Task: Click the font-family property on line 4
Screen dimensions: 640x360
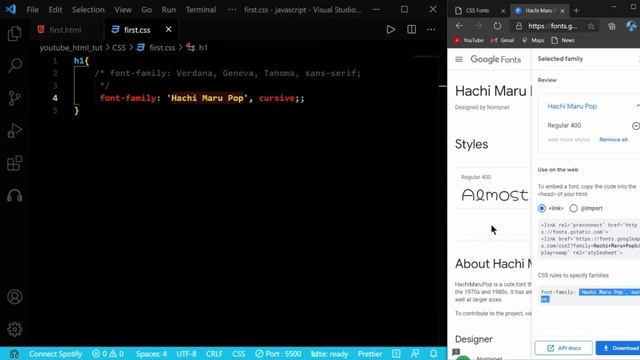Action: click(128, 98)
